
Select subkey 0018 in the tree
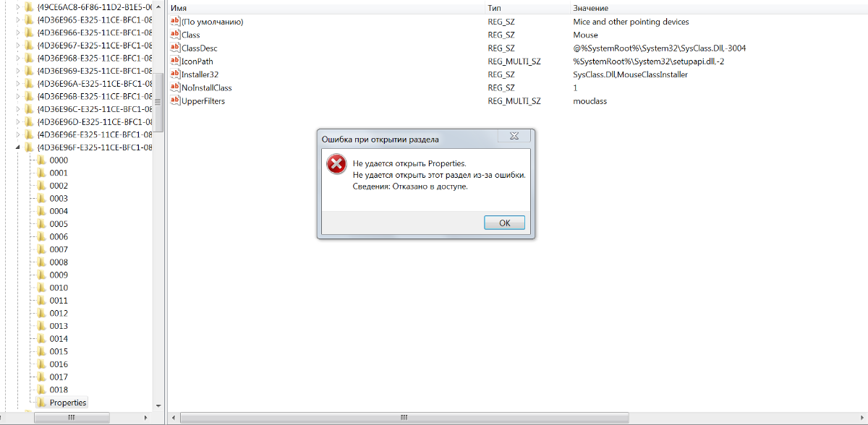(59, 390)
